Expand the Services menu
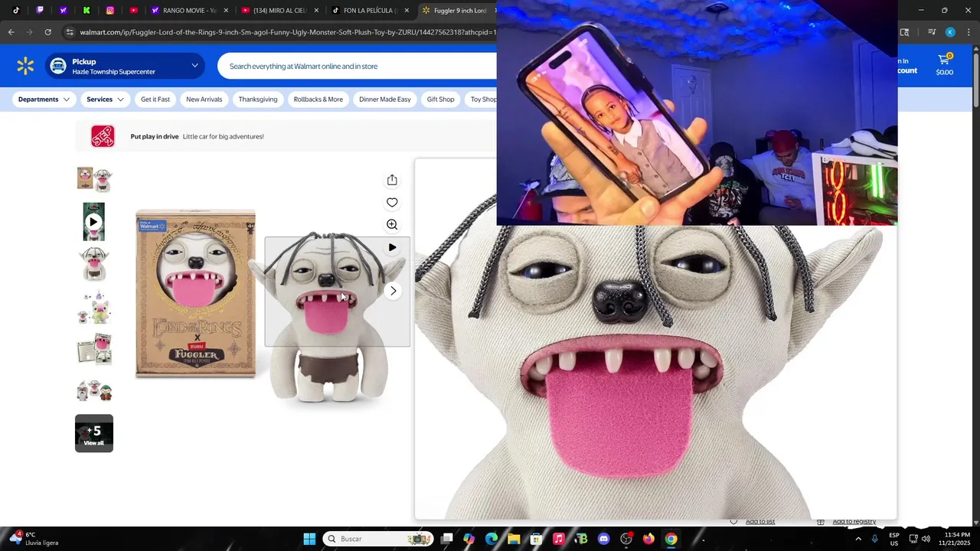Image resolution: width=980 pixels, height=551 pixels. [x=105, y=99]
